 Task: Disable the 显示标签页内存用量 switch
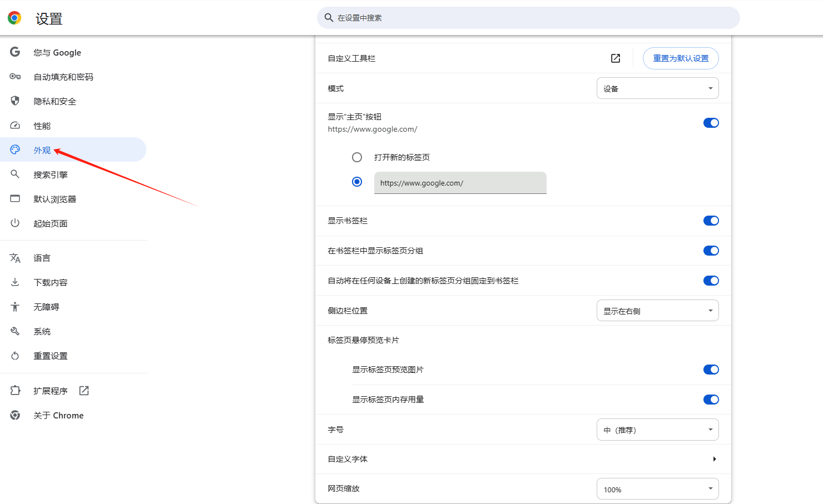(x=711, y=400)
